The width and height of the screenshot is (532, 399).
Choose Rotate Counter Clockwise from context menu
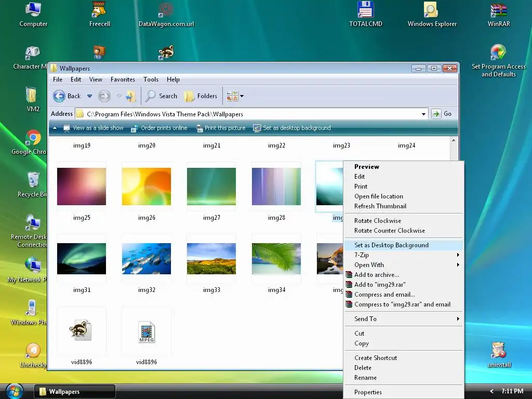[x=403, y=230]
